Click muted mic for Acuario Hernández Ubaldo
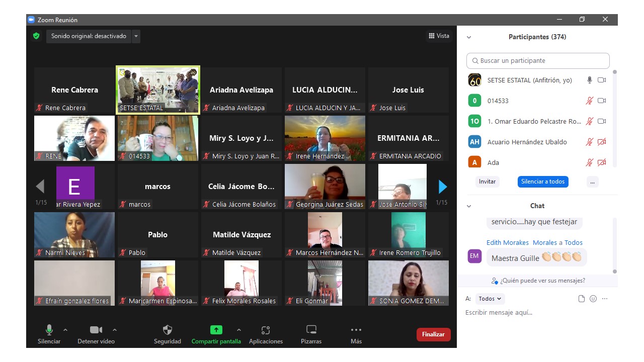The width and height of the screenshot is (644, 362). click(x=590, y=142)
